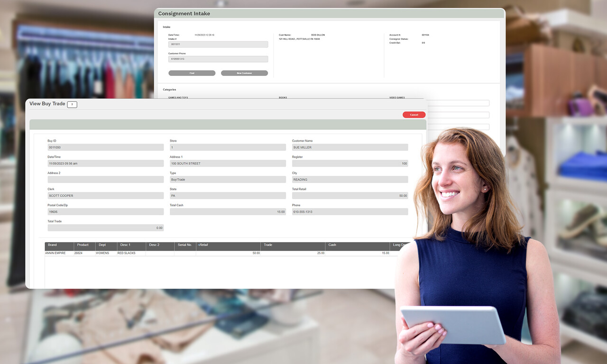Edit the Customer Phone field
This screenshot has width=607, height=364.
pos(218,58)
